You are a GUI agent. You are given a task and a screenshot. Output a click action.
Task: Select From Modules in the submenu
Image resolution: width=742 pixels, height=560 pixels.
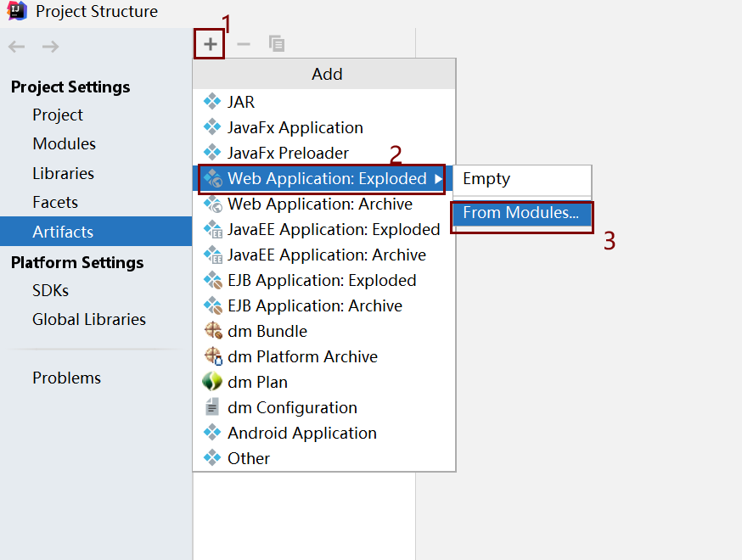[520, 212]
